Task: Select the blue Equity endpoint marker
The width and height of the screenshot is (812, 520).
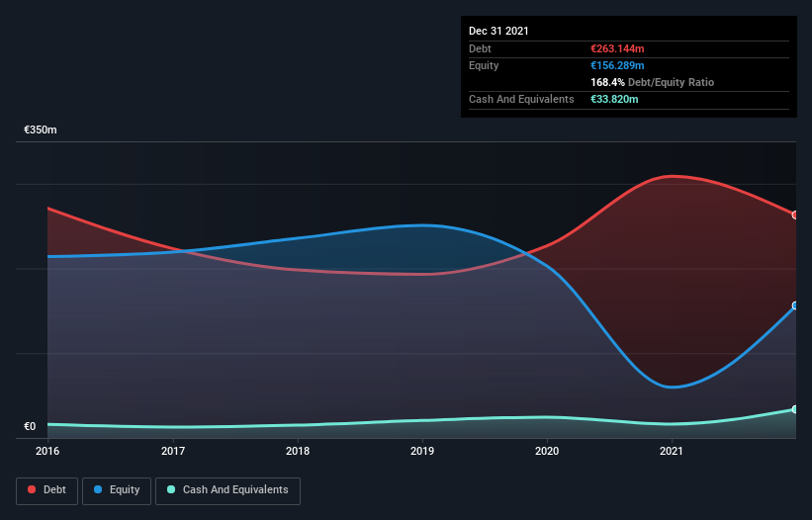Action: [x=795, y=305]
